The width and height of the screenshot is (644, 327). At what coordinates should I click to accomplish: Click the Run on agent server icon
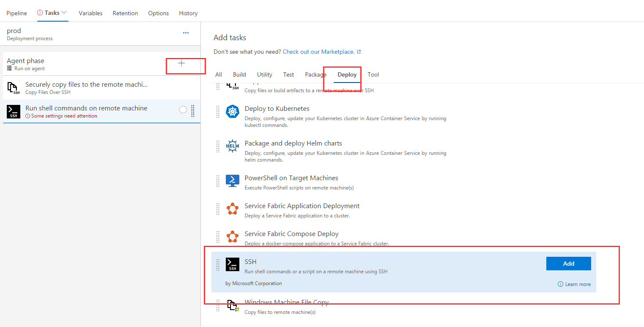(x=9, y=69)
